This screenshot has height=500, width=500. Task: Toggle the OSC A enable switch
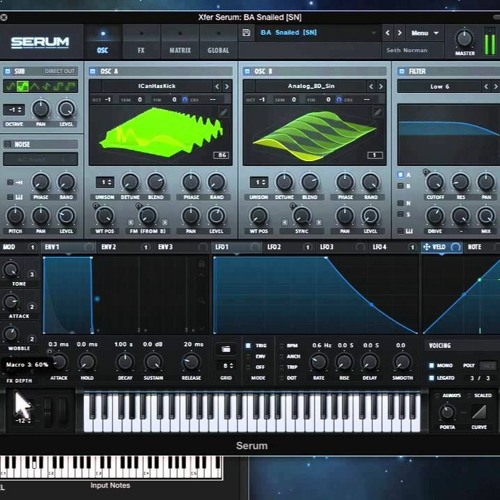(93, 71)
